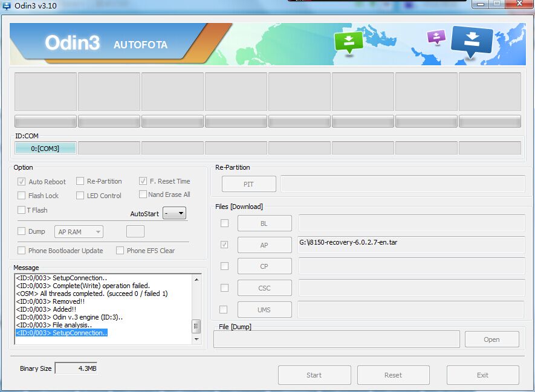Viewport: 535px width, 392px height.
Task: Click the PIT file path field
Action: 403,184
